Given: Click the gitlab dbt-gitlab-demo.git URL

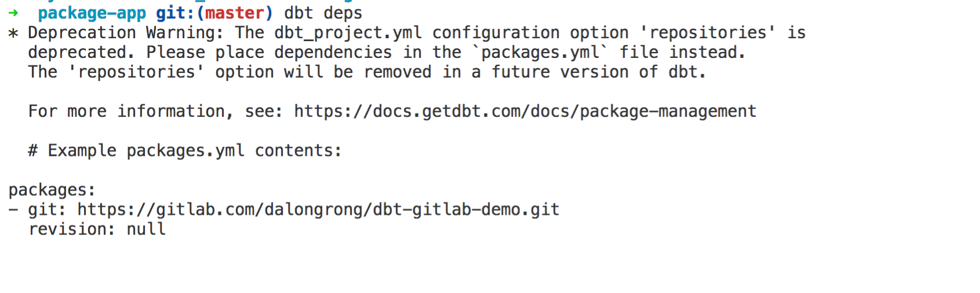Looking at the screenshot, I should (318, 210).
